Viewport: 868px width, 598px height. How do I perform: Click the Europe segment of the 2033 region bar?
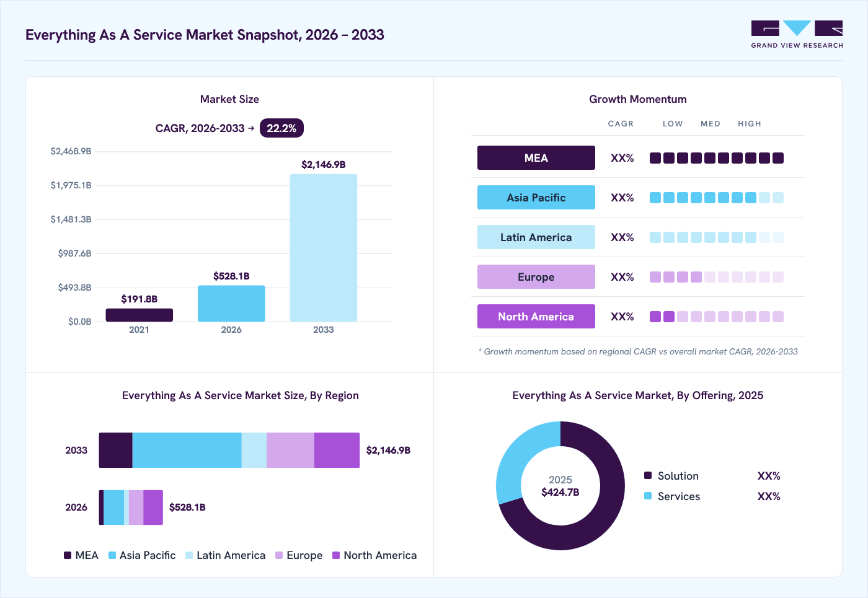pyautogui.click(x=290, y=451)
